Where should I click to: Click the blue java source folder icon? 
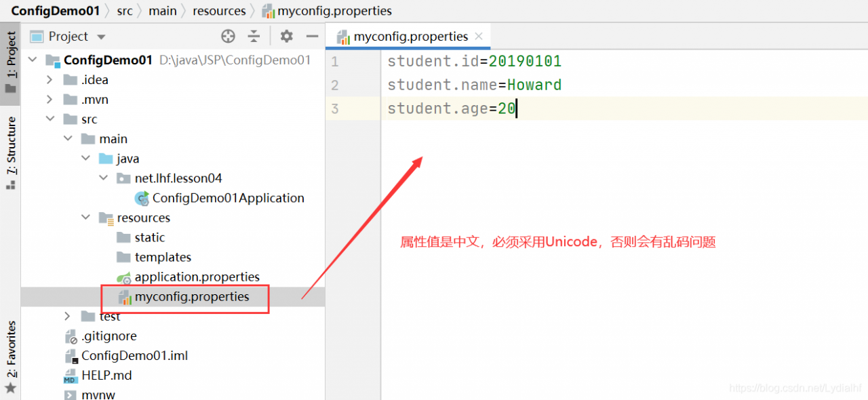click(105, 158)
